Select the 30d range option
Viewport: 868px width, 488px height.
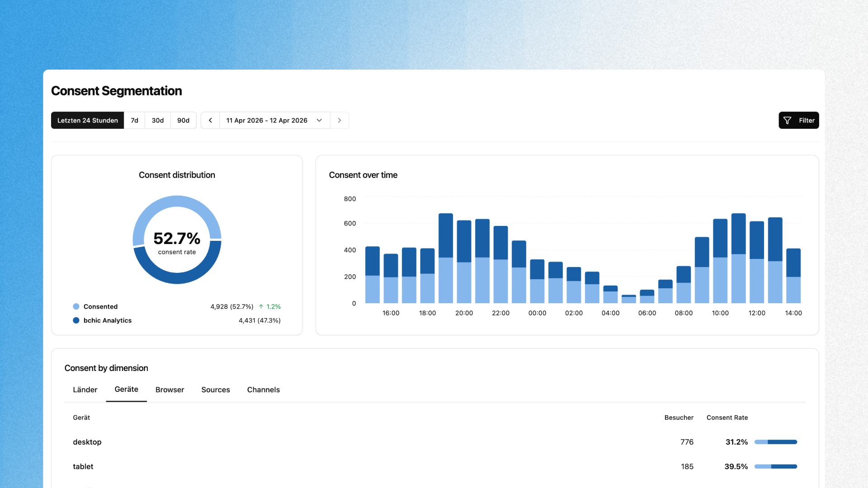(157, 120)
